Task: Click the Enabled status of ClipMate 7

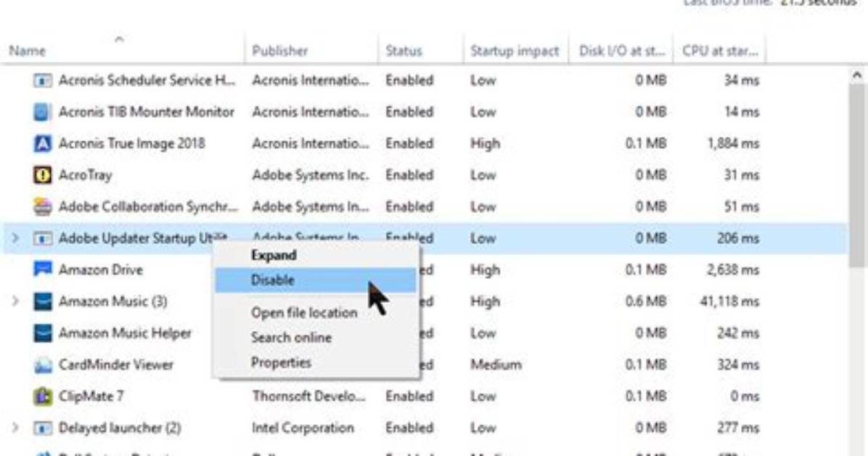Action: (409, 396)
